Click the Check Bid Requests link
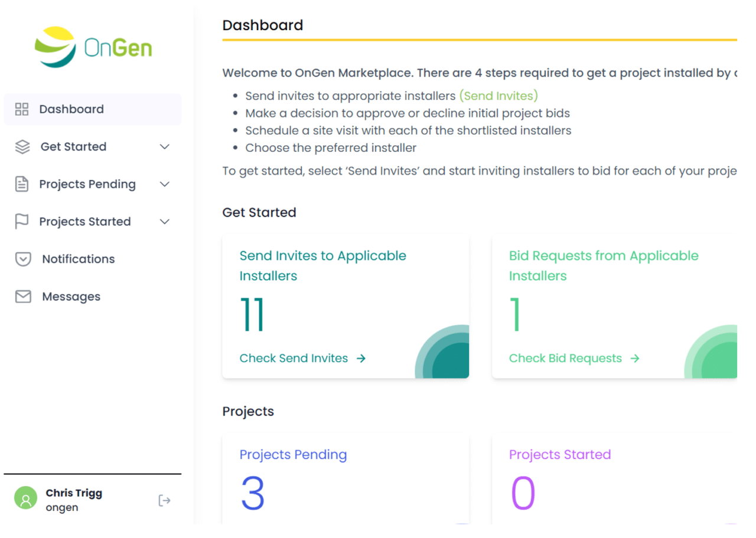Image resolution: width=756 pixels, height=538 pixels. pyautogui.click(x=565, y=358)
